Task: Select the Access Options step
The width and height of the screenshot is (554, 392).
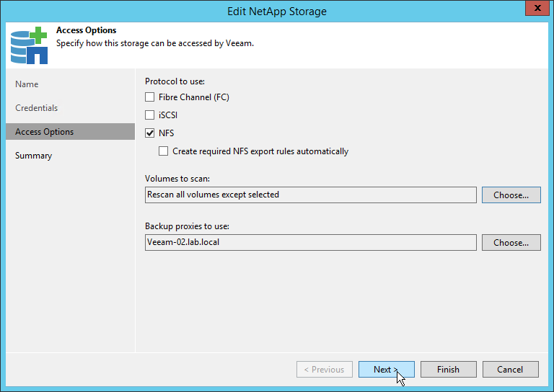Action: [x=44, y=132]
